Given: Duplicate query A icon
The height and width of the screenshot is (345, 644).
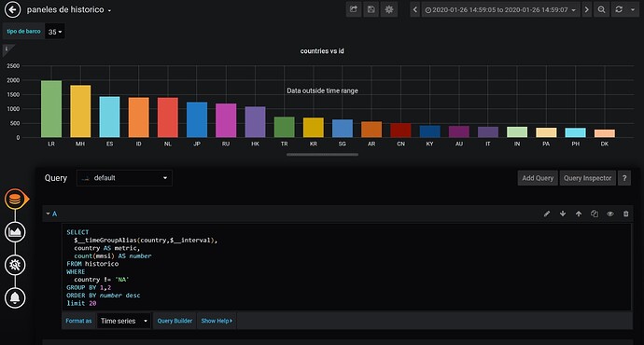Looking at the screenshot, I should tap(595, 214).
